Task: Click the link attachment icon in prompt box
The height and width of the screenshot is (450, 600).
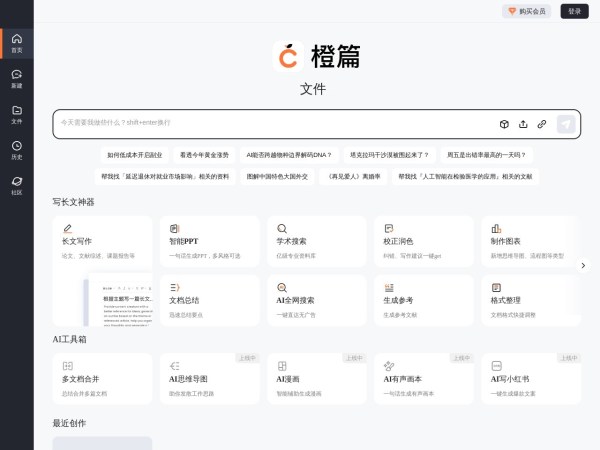Action: [x=541, y=124]
